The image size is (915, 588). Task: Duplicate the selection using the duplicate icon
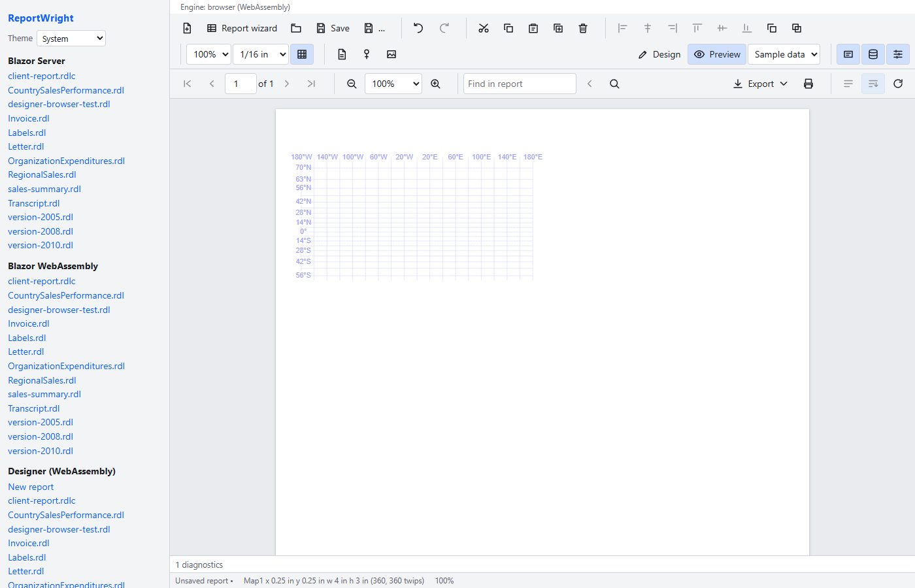558,28
